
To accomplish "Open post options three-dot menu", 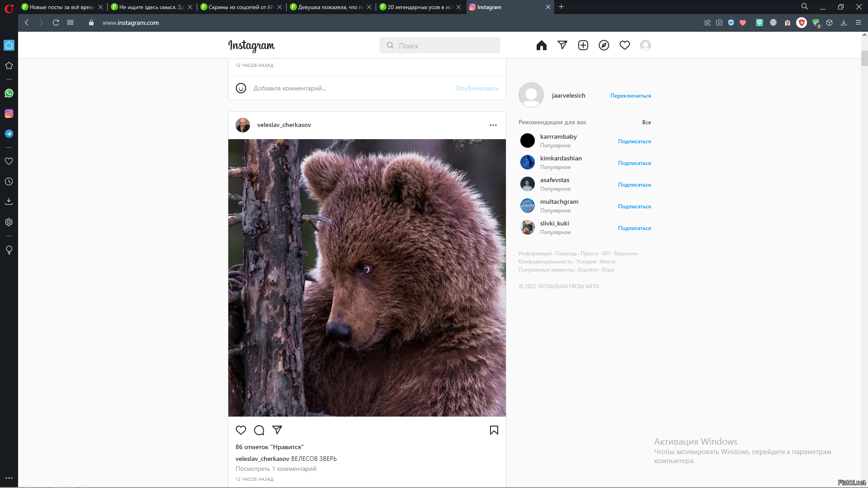I will tap(493, 125).
